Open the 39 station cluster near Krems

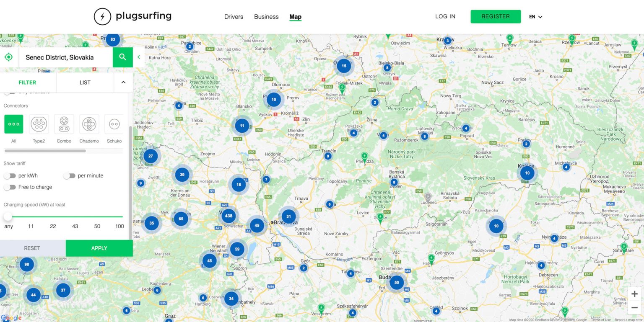182,175
